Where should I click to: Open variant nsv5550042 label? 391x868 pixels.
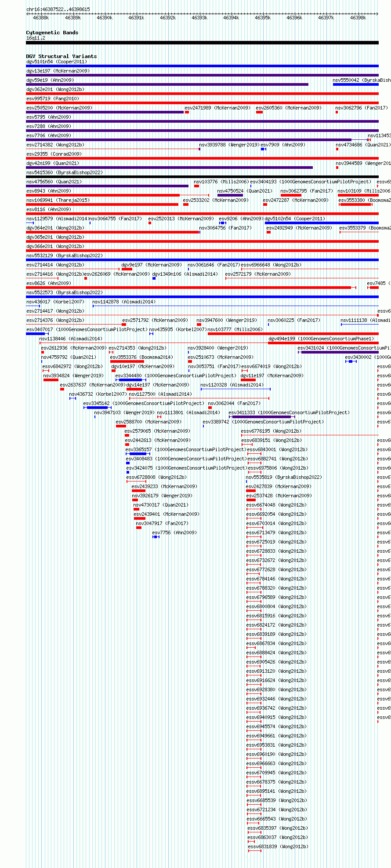click(x=362, y=80)
